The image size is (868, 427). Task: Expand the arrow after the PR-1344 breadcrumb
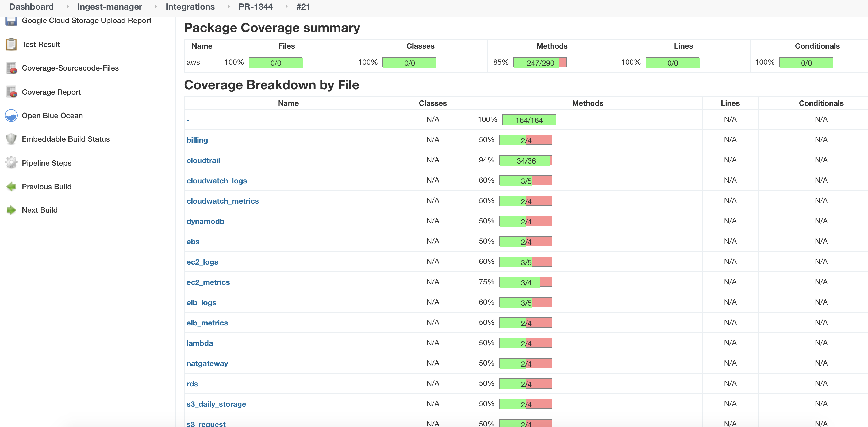pos(286,7)
